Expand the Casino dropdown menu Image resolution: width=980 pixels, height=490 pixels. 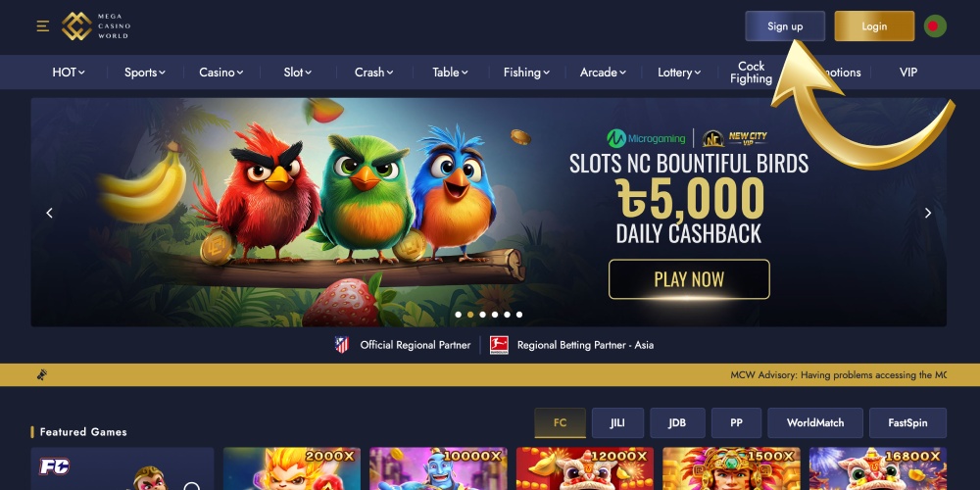click(x=221, y=73)
